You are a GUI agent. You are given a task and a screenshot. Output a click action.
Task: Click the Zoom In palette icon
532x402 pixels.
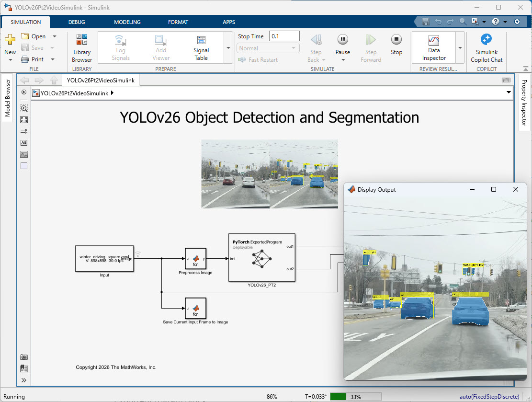coord(24,108)
